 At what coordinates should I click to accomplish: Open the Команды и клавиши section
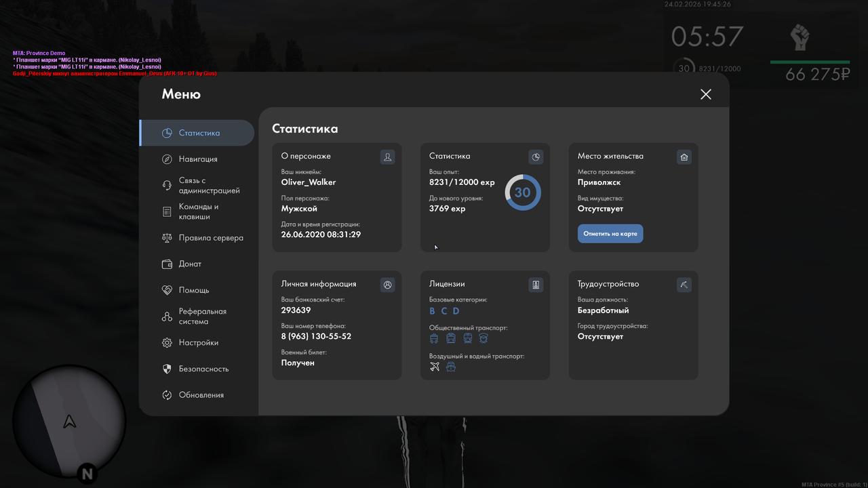click(197, 211)
